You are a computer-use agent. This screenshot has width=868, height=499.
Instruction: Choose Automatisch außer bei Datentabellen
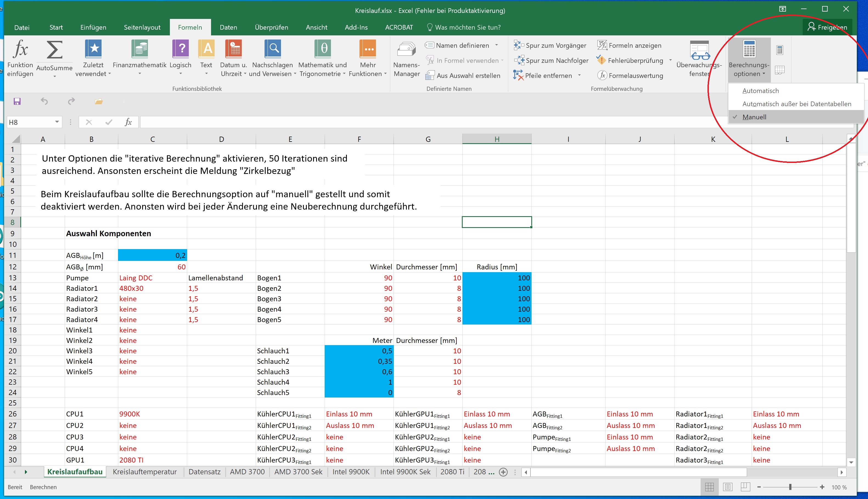pos(796,104)
